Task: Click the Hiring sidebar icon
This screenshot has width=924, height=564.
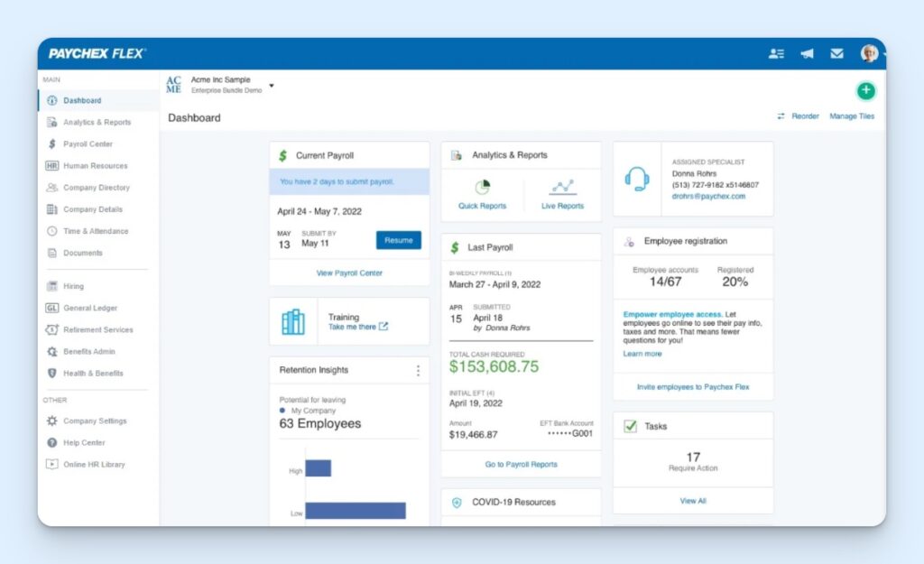Action: [x=51, y=286]
